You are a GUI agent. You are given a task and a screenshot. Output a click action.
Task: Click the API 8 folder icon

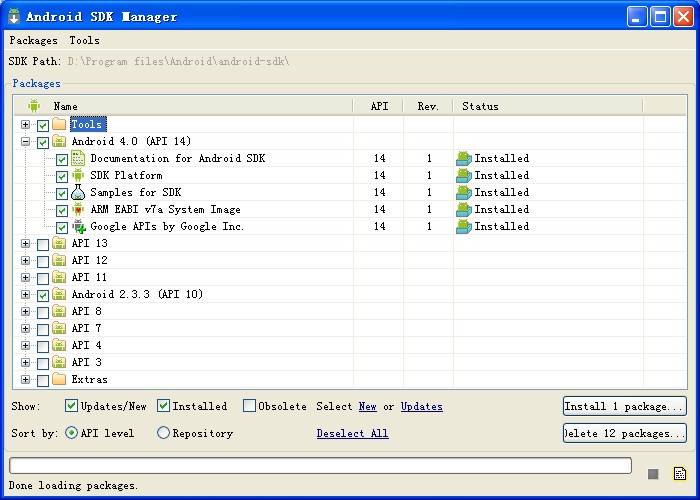[59, 311]
